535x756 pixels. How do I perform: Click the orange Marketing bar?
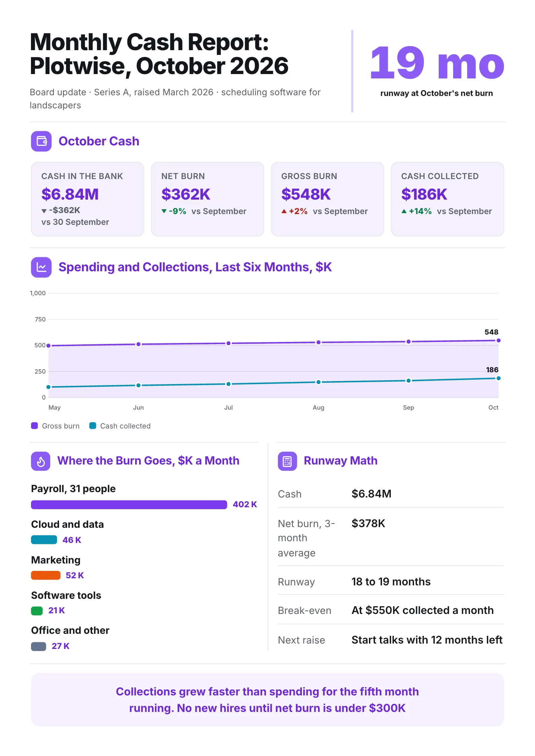(x=46, y=575)
